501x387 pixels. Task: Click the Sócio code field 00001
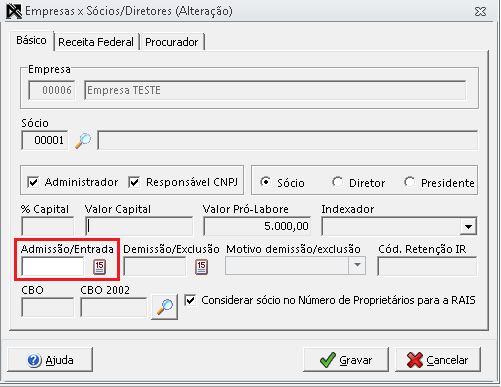click(x=45, y=140)
